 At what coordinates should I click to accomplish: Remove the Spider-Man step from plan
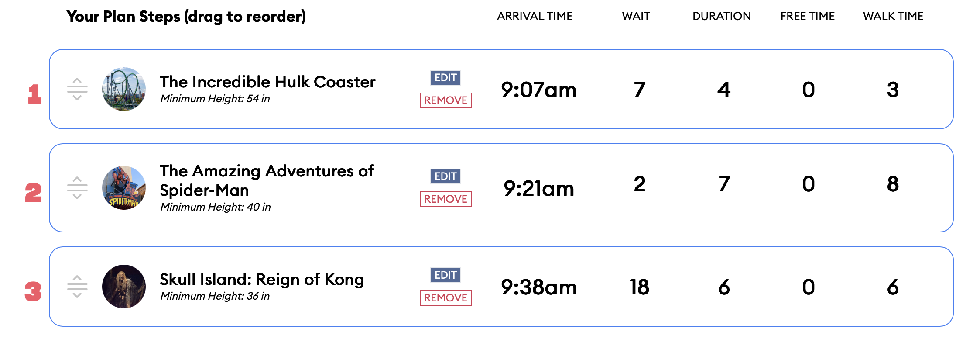tap(445, 199)
